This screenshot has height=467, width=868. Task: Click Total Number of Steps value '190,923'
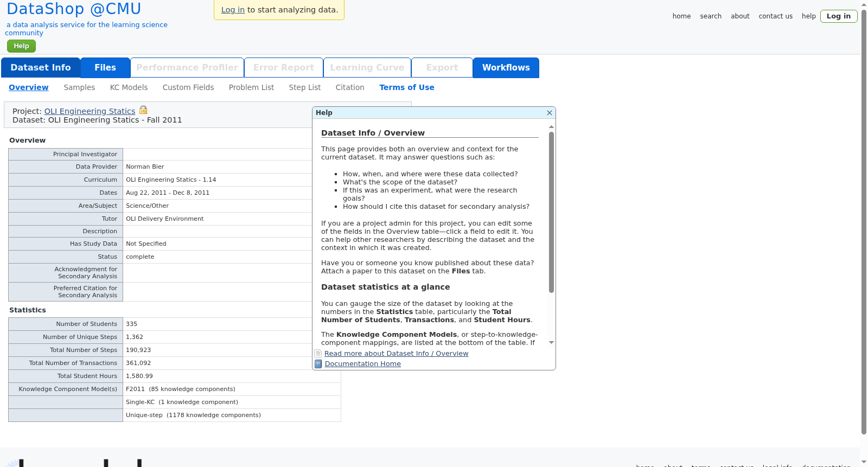pos(138,350)
